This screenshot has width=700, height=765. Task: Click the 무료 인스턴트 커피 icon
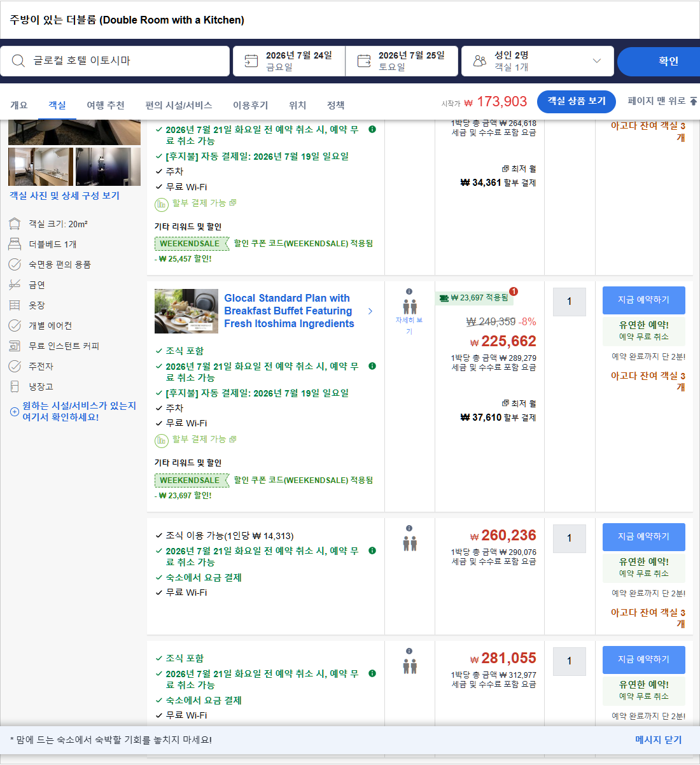point(15,346)
